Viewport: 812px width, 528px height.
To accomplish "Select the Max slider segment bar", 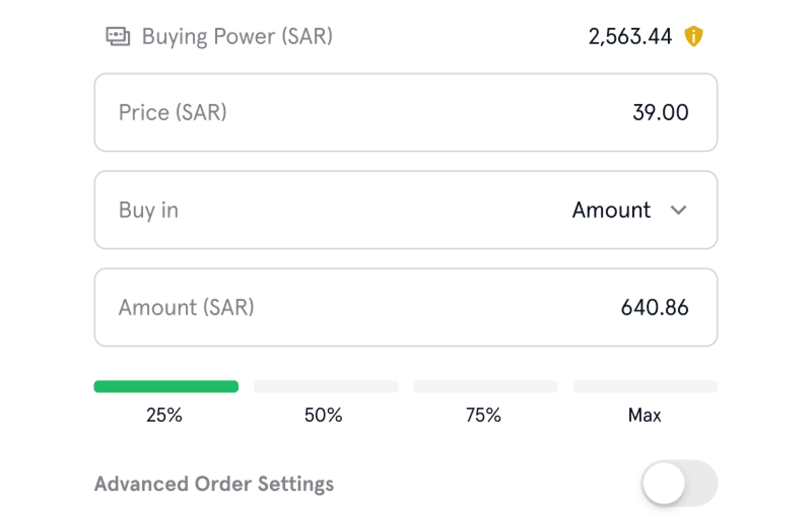I will coord(646,387).
